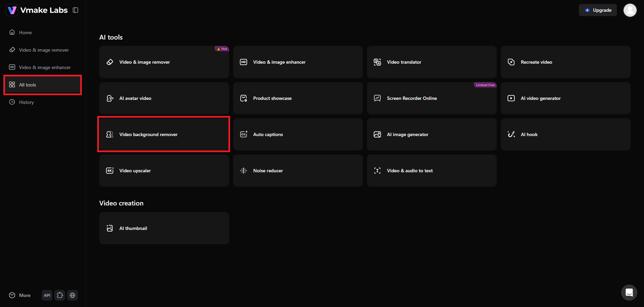Select All tools in the sidebar
644x307 pixels.
tap(43, 85)
